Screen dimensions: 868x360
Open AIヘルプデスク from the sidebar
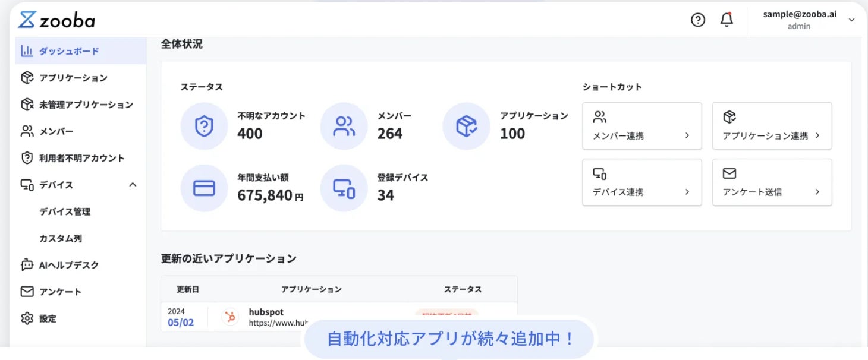[x=68, y=265]
